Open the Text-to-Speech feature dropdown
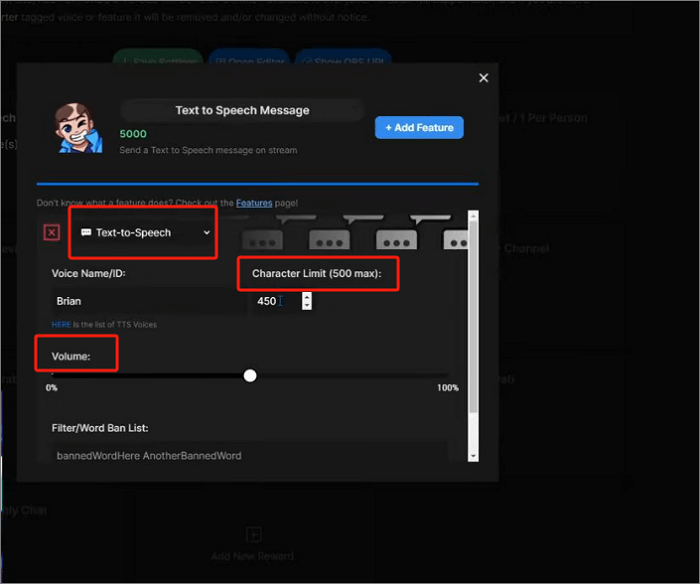The width and height of the screenshot is (700, 584). pyautogui.click(x=145, y=233)
